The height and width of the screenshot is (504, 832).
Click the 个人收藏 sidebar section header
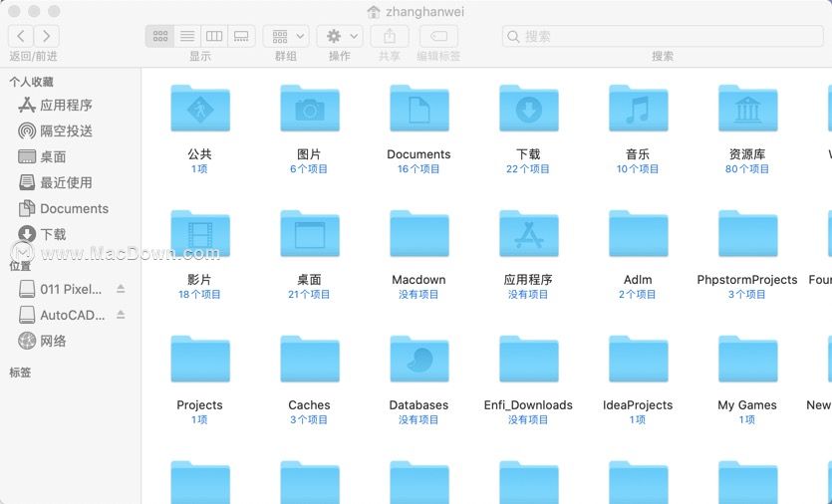point(31,82)
